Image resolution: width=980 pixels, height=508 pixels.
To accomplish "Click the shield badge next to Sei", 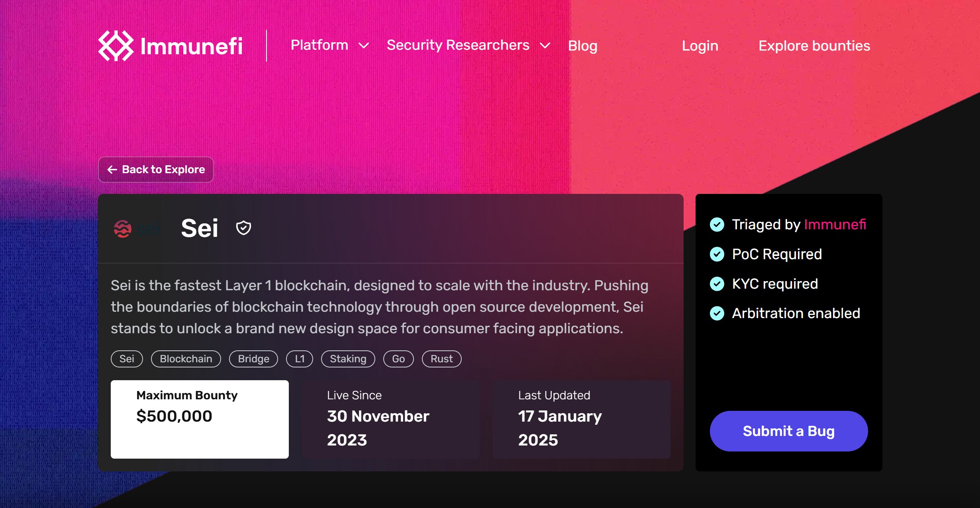I will click(243, 228).
